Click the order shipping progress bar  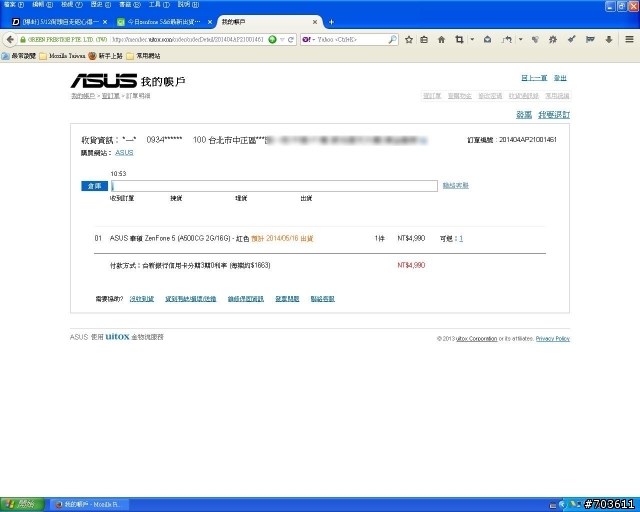(274, 186)
